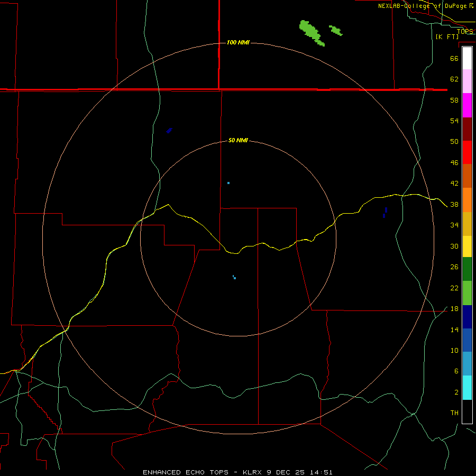
Task: Click the smaller green echo right of the large one
Action: coord(336,30)
